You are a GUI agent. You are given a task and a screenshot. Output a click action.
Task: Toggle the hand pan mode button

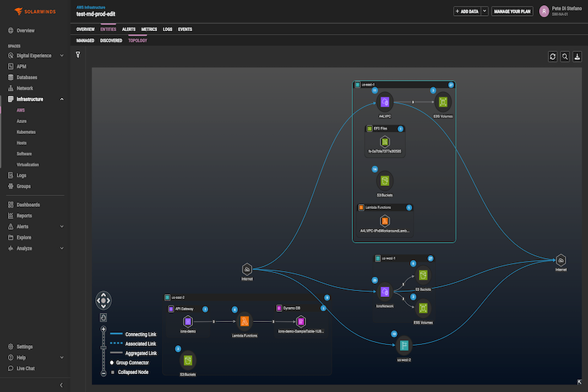click(104, 316)
